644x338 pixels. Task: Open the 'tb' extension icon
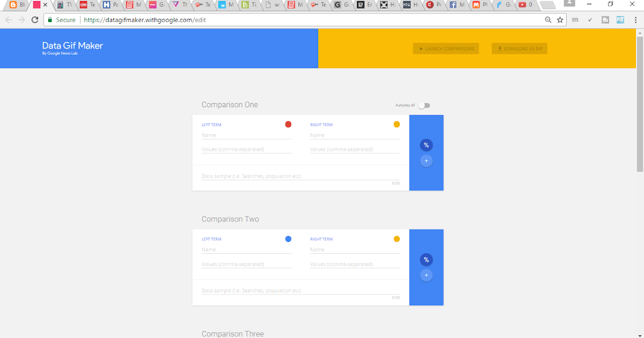pyautogui.click(x=605, y=20)
